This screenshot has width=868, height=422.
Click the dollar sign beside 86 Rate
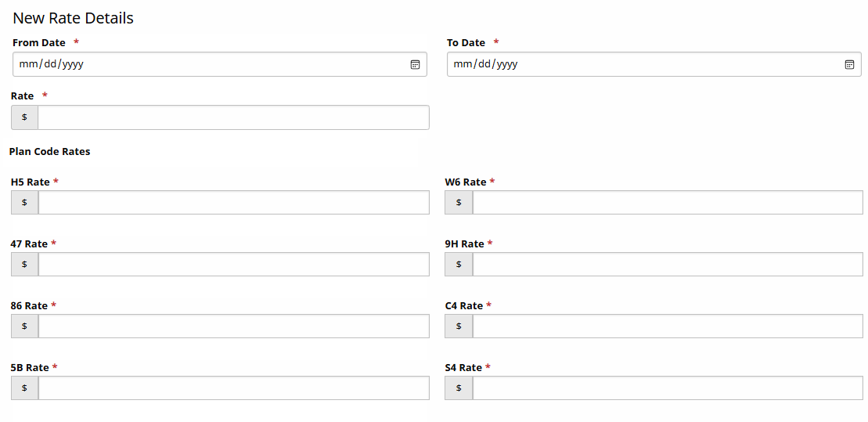[x=24, y=326]
